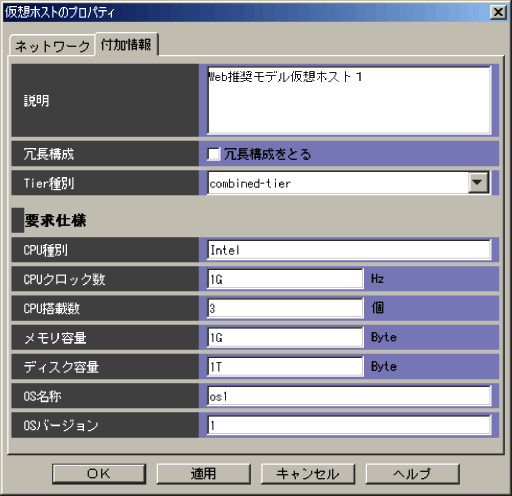The height and width of the screenshot is (496, 512).
Task: Click the Byte unit beside ディスク容量
Action: coord(384,366)
